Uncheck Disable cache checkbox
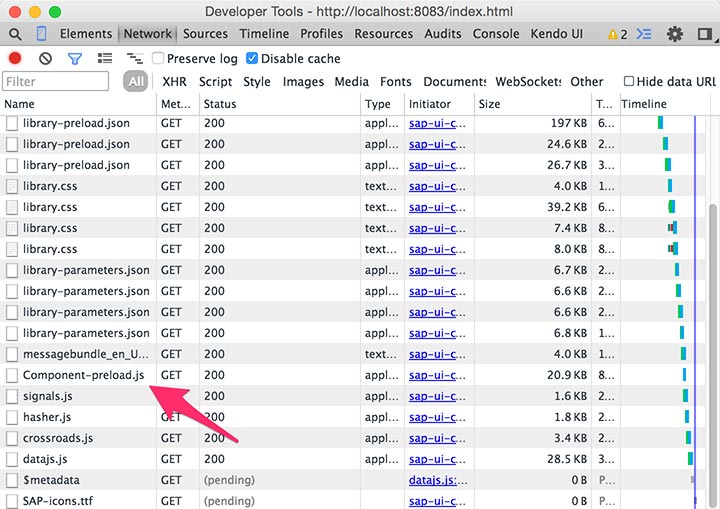This screenshot has height=509, width=720. [252, 59]
